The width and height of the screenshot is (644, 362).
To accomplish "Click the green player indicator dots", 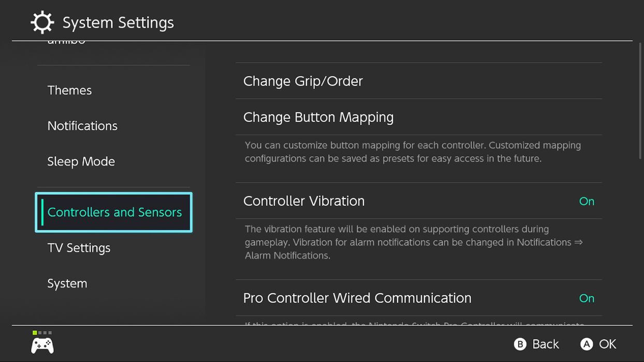I will pos(42,333).
